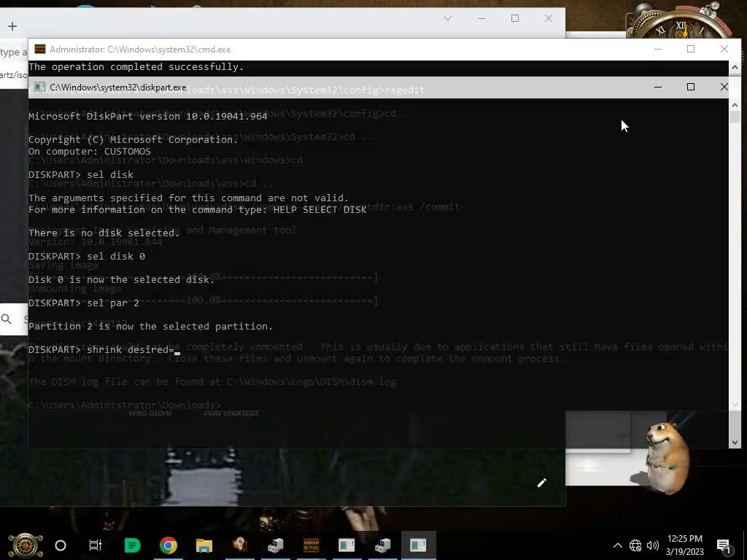The image size is (747, 560).
Task: Open Task View from the taskbar
Action: coord(96,545)
